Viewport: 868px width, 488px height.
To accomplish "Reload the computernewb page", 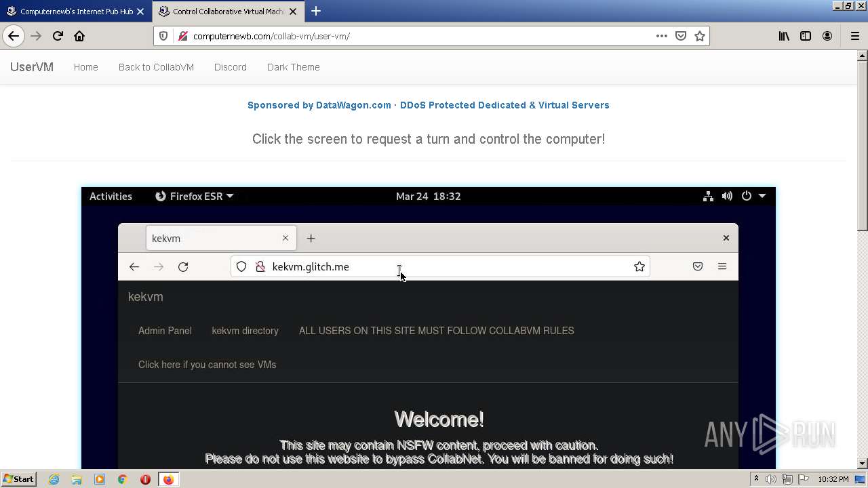I will coord(58,36).
